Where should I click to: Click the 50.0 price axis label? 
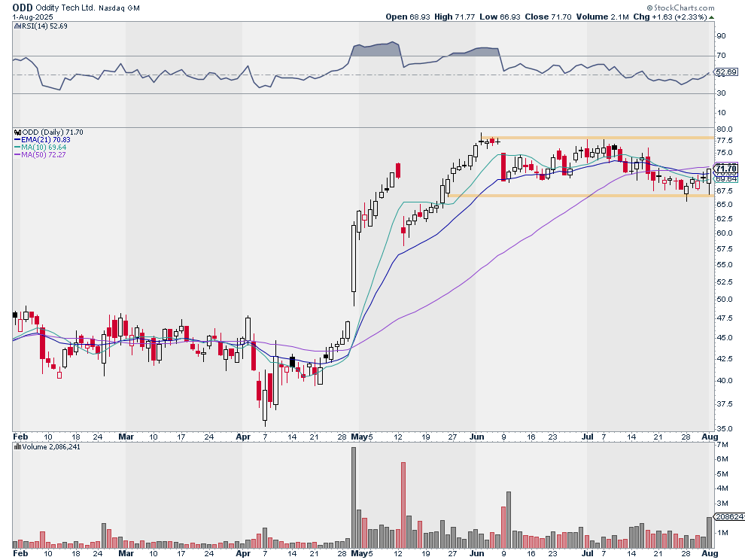click(725, 300)
